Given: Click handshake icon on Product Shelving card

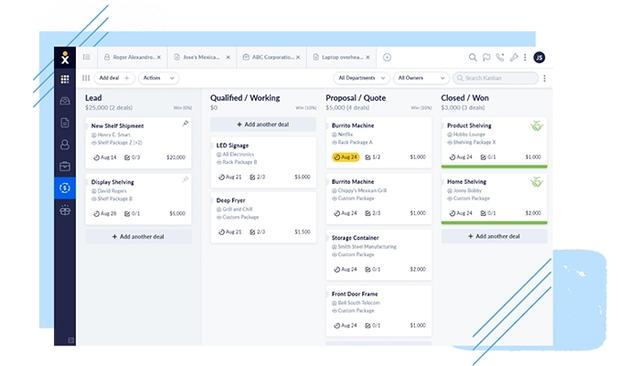Looking at the screenshot, I should pyautogui.click(x=536, y=126).
